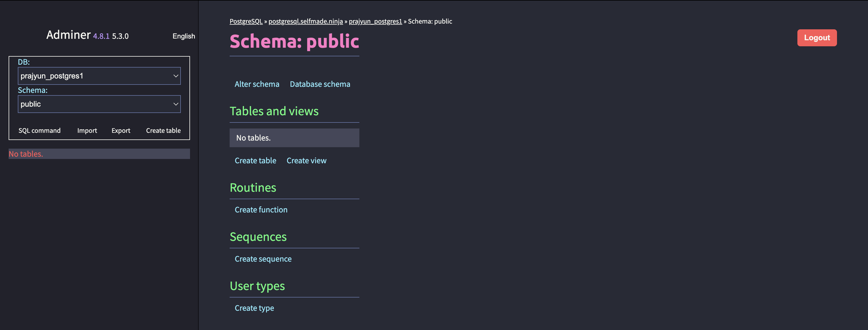Open postgresql.selfmade.ninja breadcrumb link

click(306, 21)
